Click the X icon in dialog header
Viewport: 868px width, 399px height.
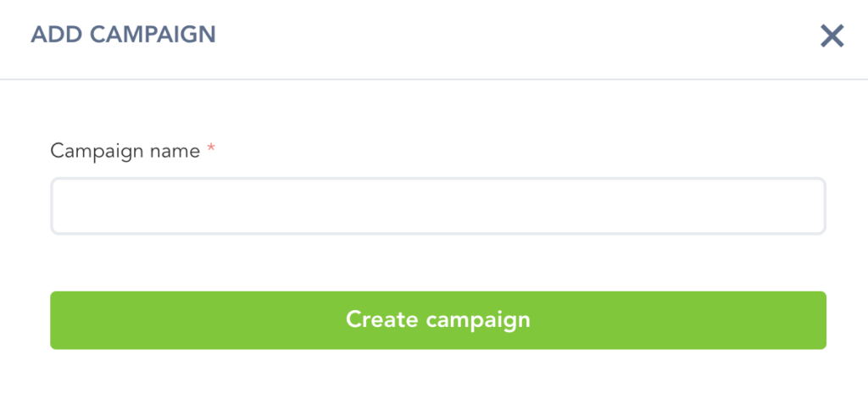click(832, 36)
